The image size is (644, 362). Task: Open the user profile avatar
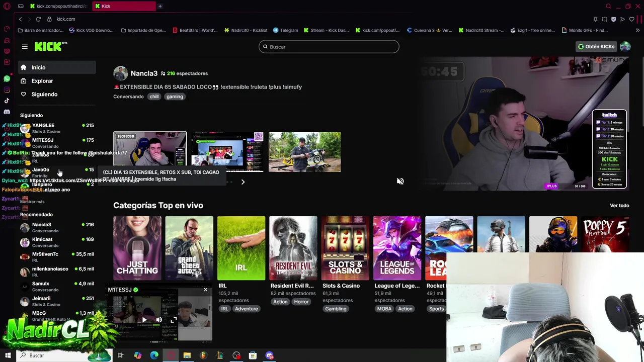[625, 47]
